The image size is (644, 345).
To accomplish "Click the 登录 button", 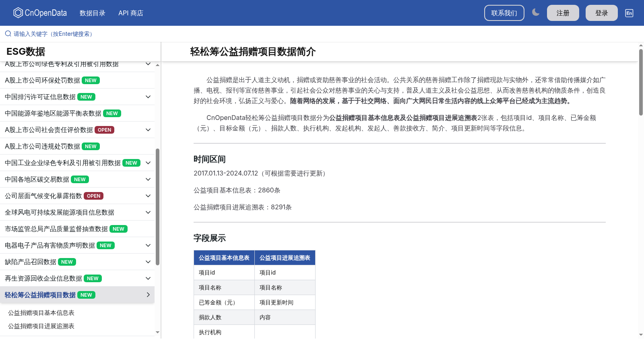I will click(x=601, y=13).
